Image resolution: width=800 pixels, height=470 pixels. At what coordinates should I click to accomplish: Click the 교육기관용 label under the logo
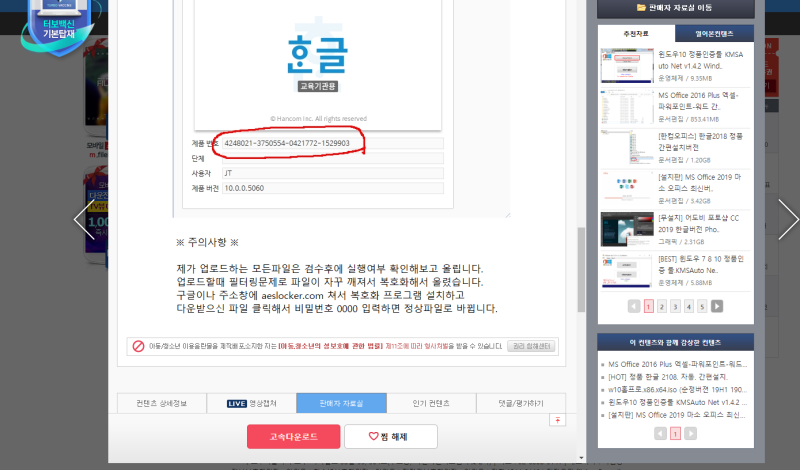tap(317, 86)
